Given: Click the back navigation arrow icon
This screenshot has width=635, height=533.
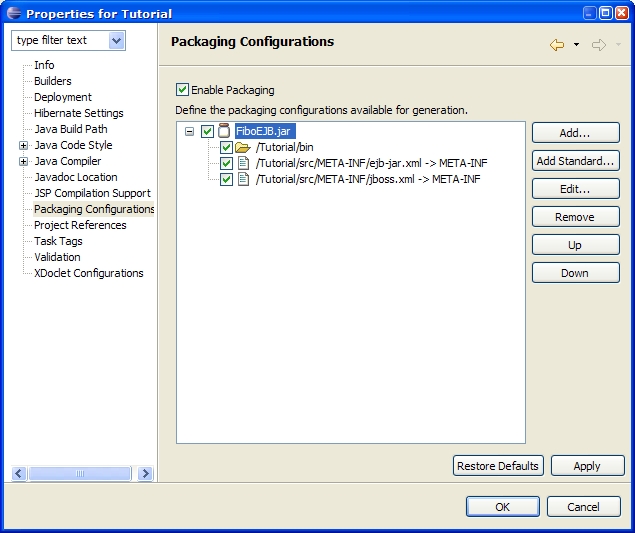Looking at the screenshot, I should click(x=557, y=45).
